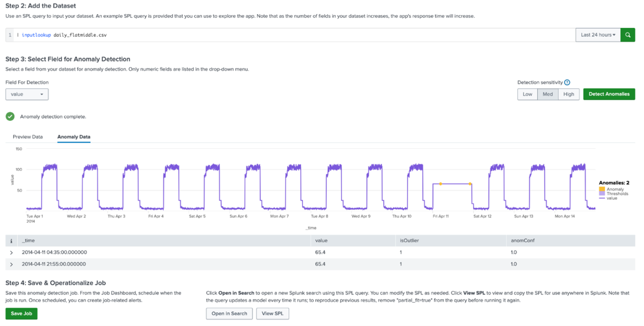Open the Field For Detection value dropdown

pos(27,94)
